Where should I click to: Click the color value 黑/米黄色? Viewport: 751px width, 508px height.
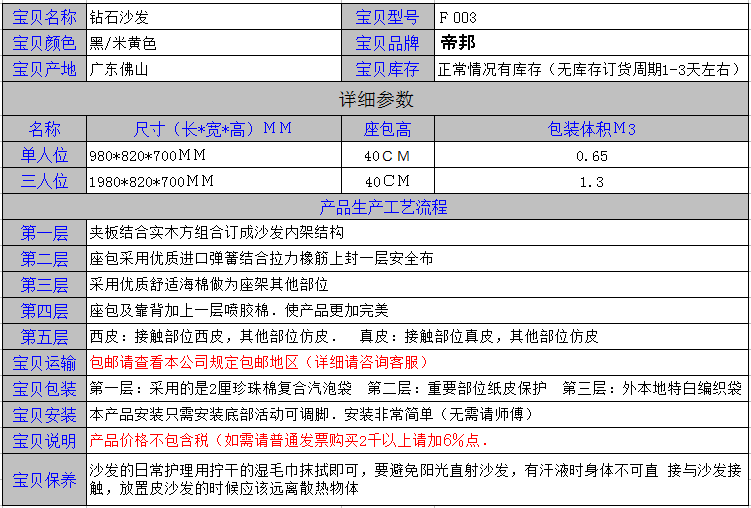tap(123, 44)
